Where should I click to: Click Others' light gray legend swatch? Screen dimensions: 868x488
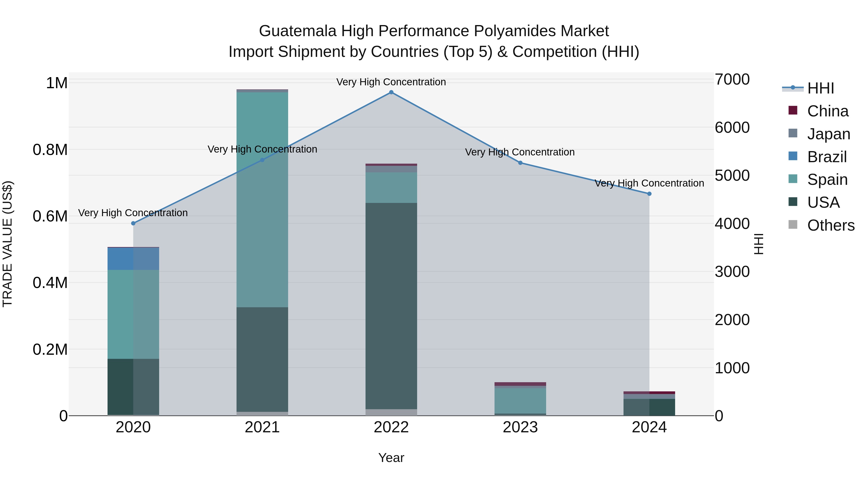pyautogui.click(x=793, y=224)
